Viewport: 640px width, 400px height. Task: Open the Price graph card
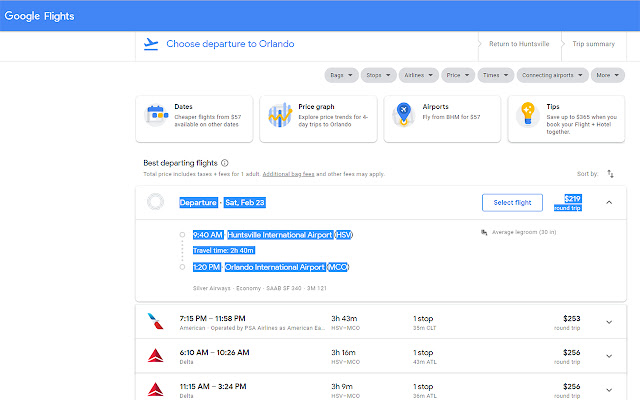tap(318, 119)
